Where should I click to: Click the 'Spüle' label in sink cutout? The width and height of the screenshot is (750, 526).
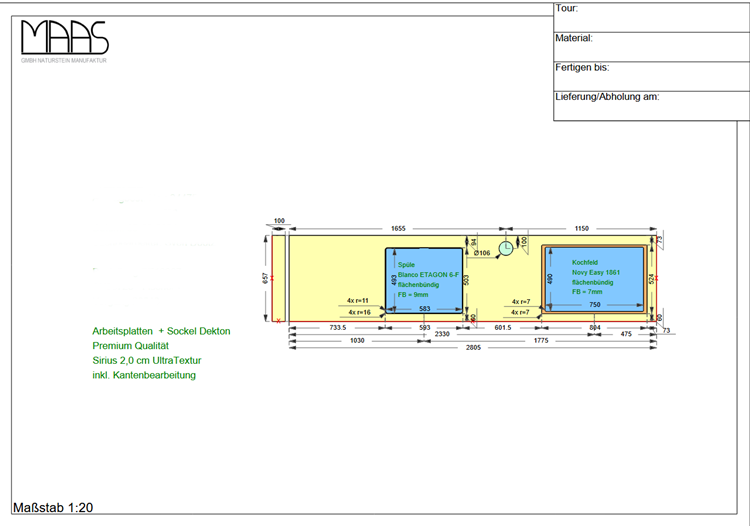pos(406,264)
